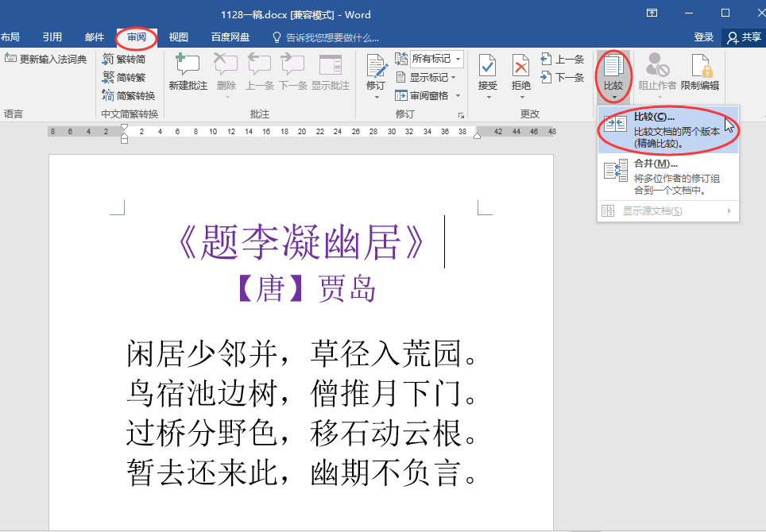Image resolution: width=766 pixels, height=532 pixels.
Task: Click the title 《题李凝幽居》 in the document
Action: pos(301,242)
